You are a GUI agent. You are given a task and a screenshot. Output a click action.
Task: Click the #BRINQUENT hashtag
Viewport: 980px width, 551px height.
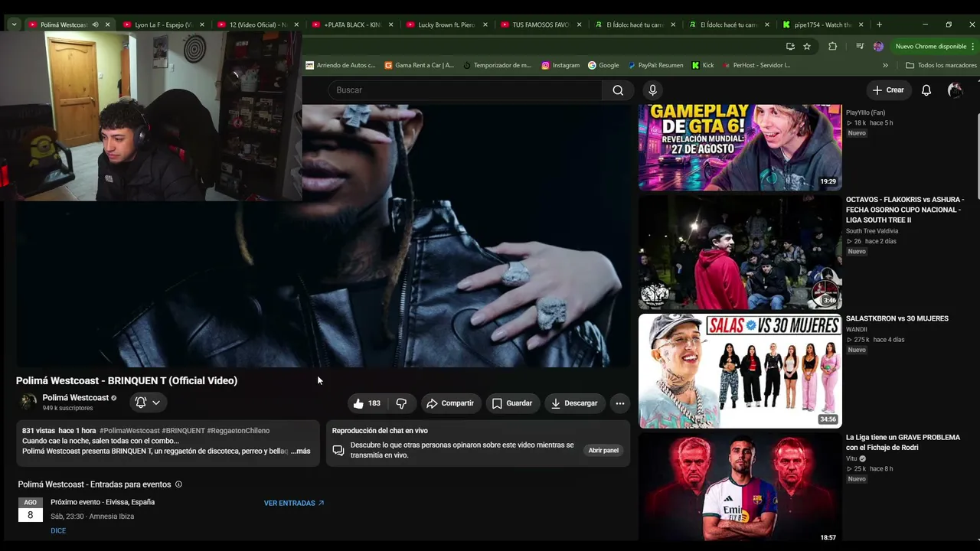(183, 431)
